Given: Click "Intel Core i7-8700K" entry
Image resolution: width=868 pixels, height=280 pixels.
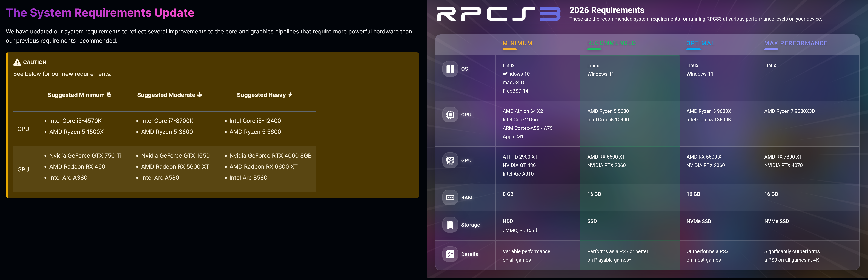Looking at the screenshot, I should (x=167, y=121).
